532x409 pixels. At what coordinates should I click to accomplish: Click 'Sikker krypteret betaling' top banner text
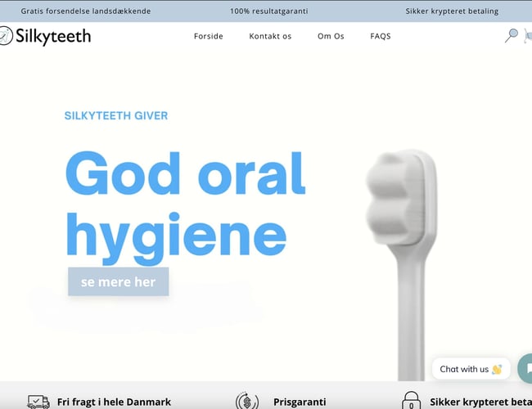(452, 11)
